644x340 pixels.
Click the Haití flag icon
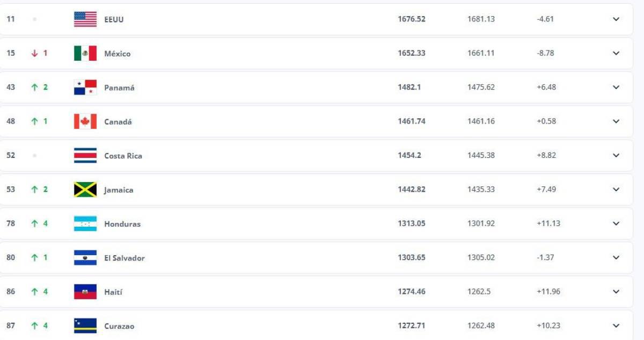[x=83, y=292]
